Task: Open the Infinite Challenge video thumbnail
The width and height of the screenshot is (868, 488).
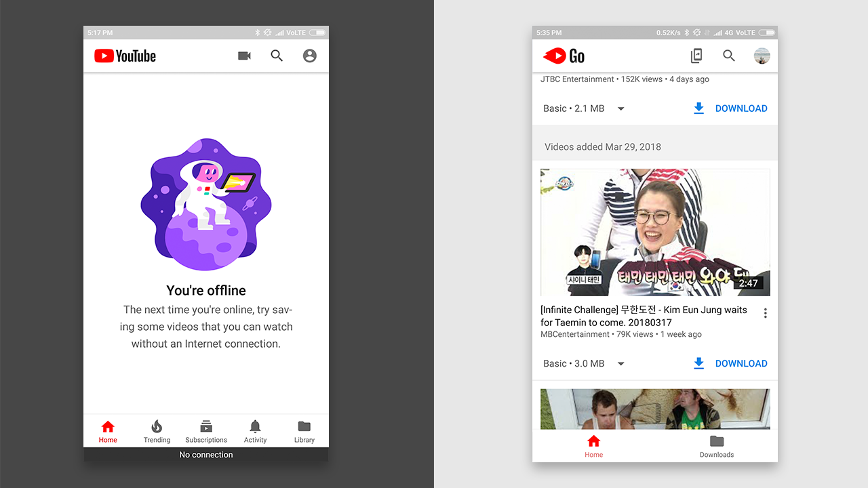Action: tap(655, 232)
